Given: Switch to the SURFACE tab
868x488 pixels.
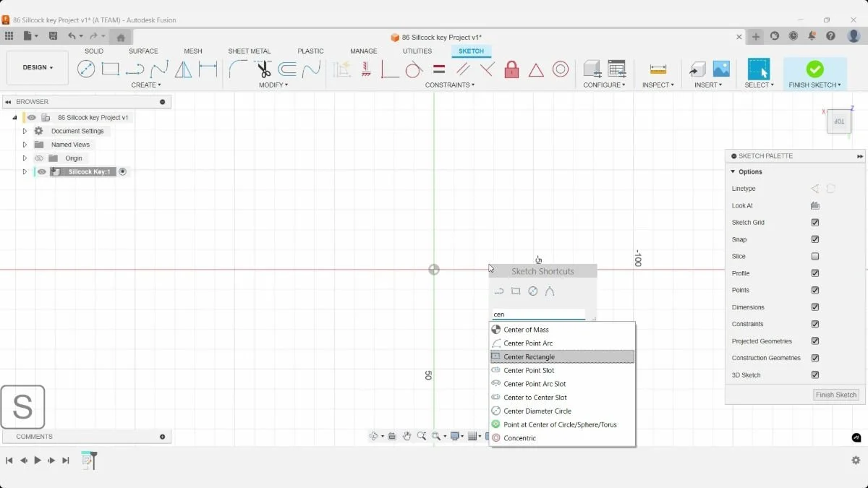Looking at the screenshot, I should coord(143,51).
